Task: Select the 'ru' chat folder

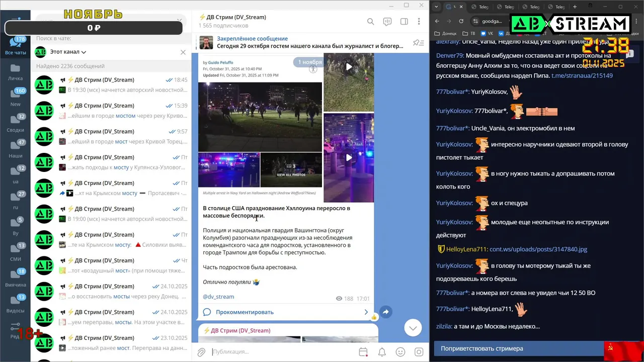Action: [16, 201]
